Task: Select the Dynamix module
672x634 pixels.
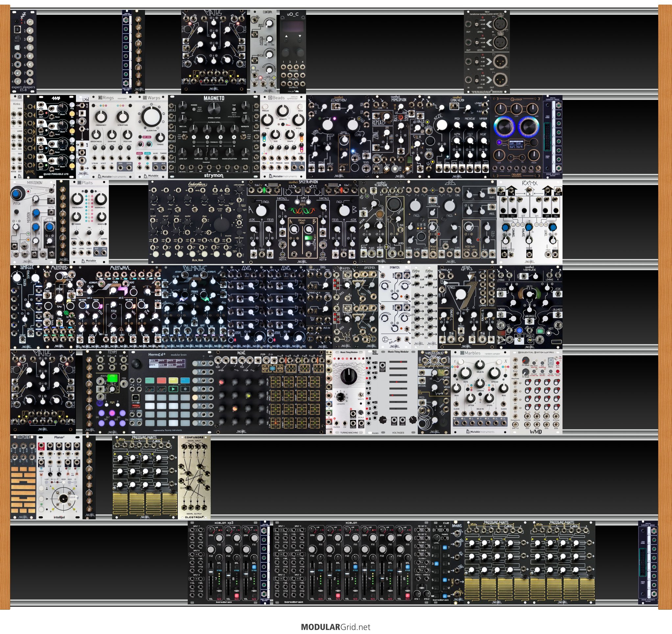Action: (395, 307)
